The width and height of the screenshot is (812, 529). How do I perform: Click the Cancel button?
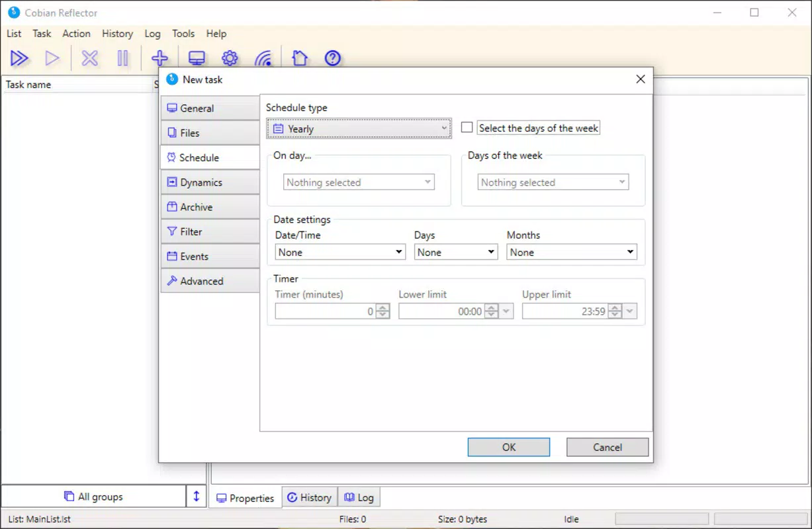608,447
